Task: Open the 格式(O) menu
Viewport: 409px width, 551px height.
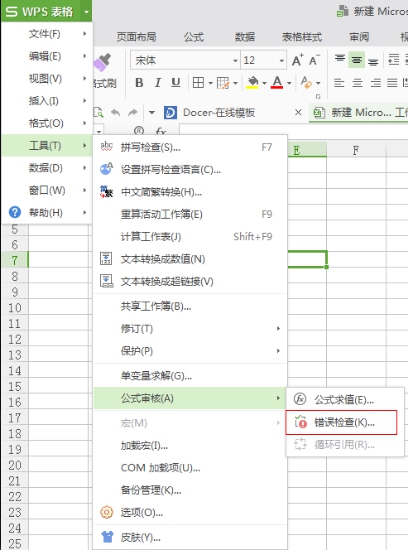Action: tap(47, 123)
